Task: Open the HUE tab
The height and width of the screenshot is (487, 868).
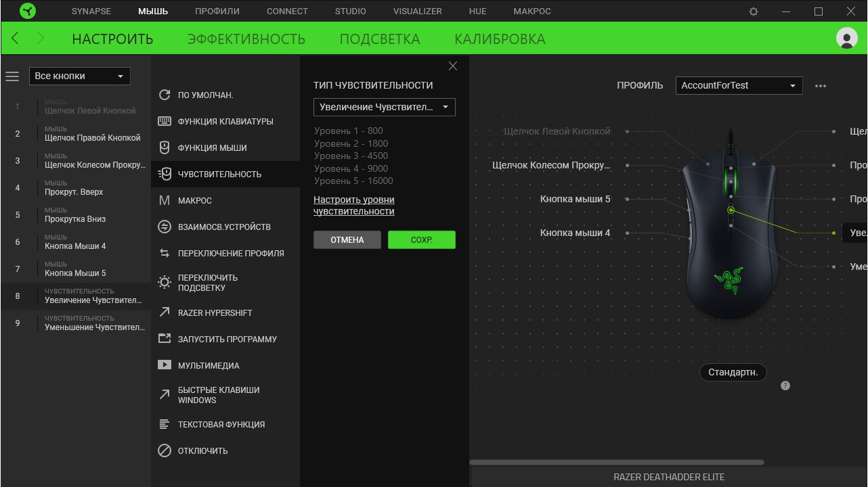Action: click(x=478, y=11)
